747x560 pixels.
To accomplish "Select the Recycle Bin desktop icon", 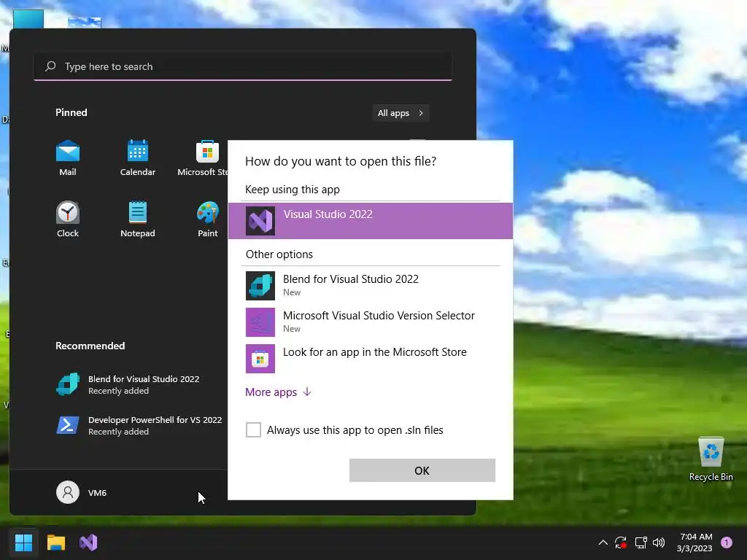I will (711, 459).
